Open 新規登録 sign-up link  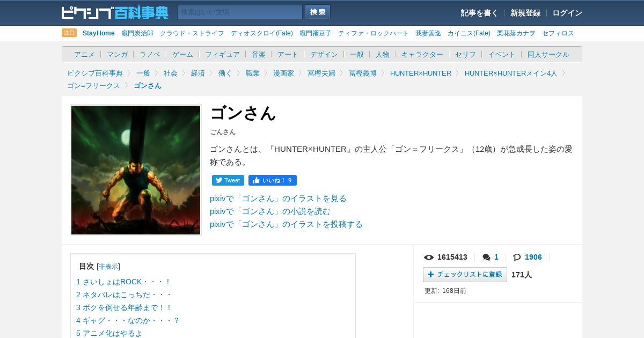click(x=525, y=13)
